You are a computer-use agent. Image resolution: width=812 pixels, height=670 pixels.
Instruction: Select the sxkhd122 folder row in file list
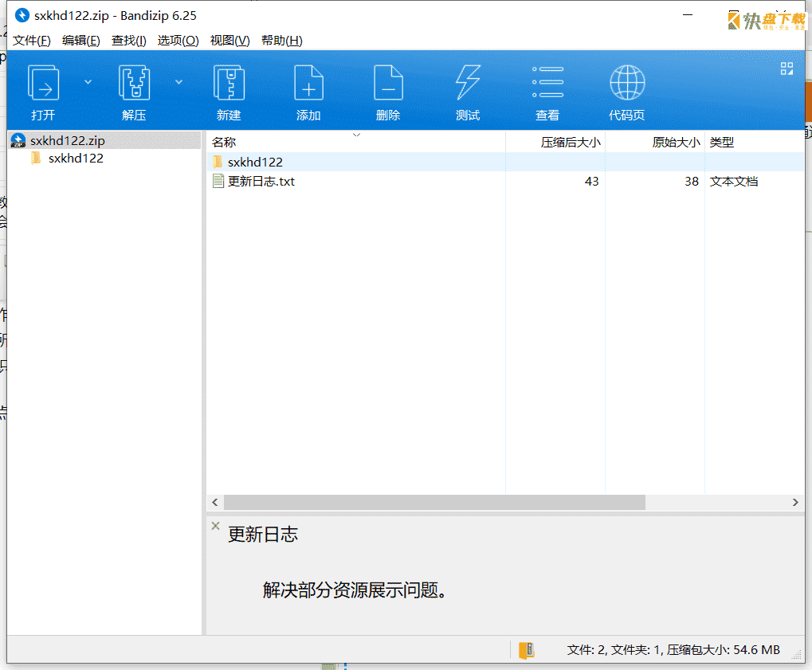coord(505,162)
